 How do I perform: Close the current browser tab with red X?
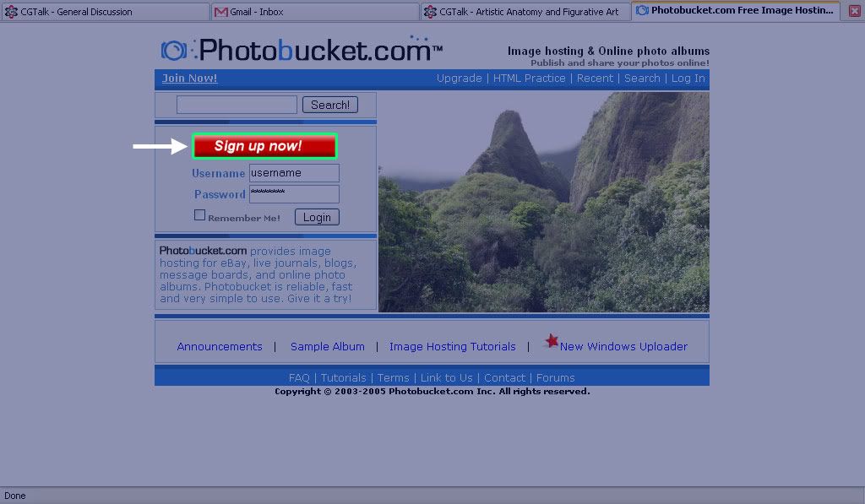click(855, 11)
